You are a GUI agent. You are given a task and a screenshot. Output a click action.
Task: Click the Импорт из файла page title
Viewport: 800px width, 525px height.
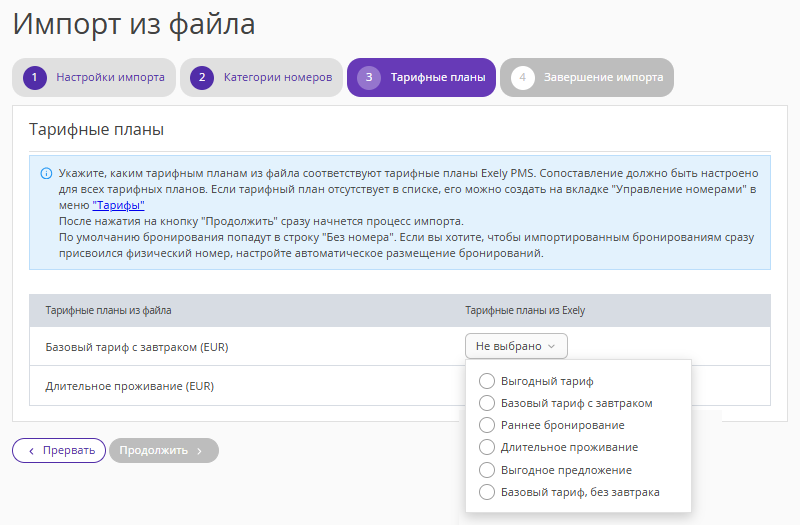coord(134,24)
